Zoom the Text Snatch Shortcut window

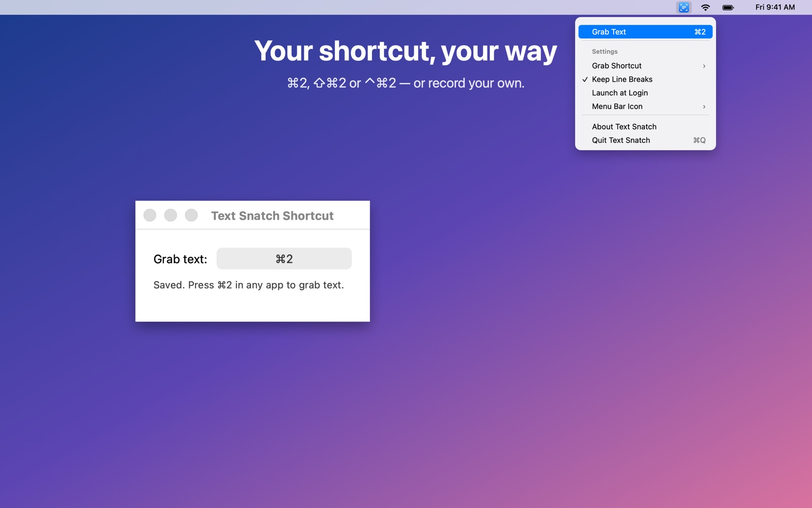click(191, 215)
